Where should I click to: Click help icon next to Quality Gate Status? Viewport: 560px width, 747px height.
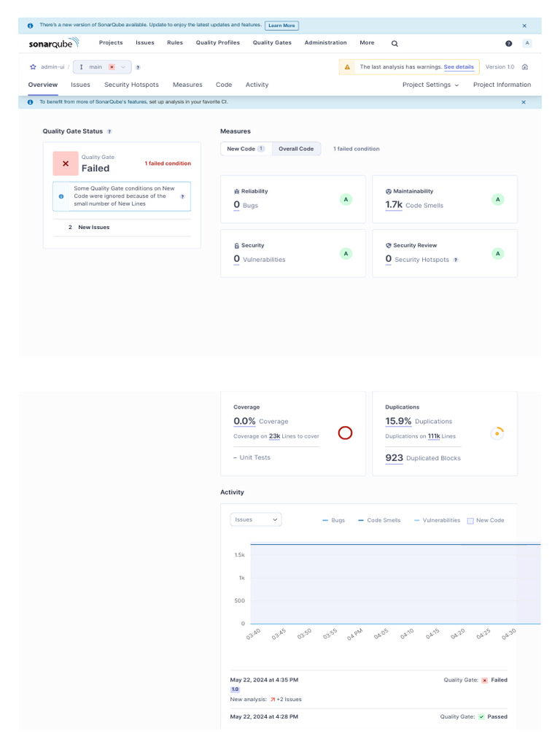[x=109, y=131]
